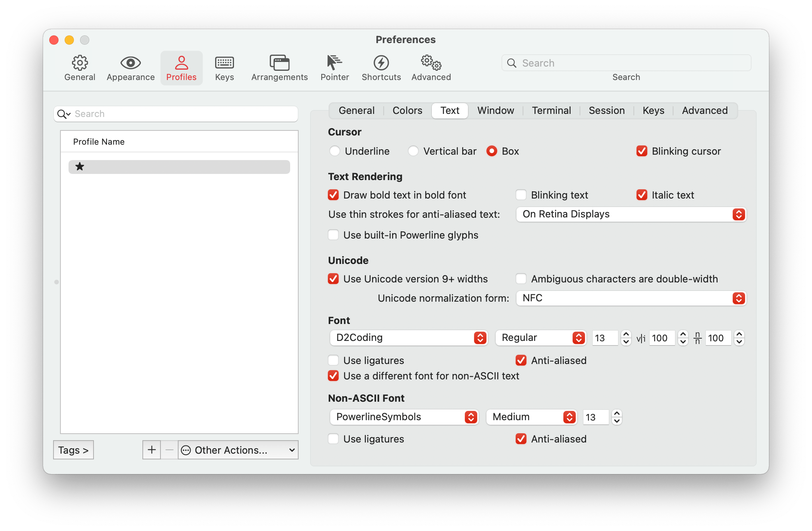This screenshot has width=812, height=531.
Task: Open the Other Actions... menu button
Action: click(x=238, y=450)
